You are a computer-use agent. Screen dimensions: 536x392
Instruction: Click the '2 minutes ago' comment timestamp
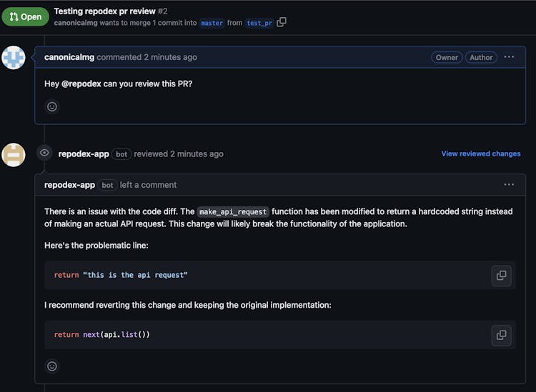pos(170,57)
